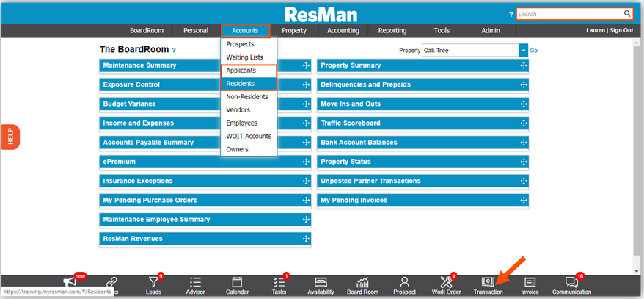Open the Availability bed icon

pos(321,281)
